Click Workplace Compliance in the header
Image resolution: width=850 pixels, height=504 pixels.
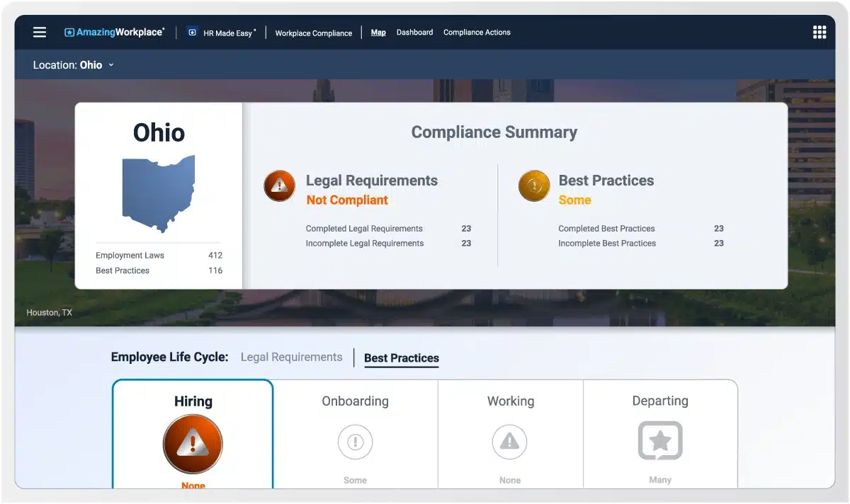(x=314, y=33)
